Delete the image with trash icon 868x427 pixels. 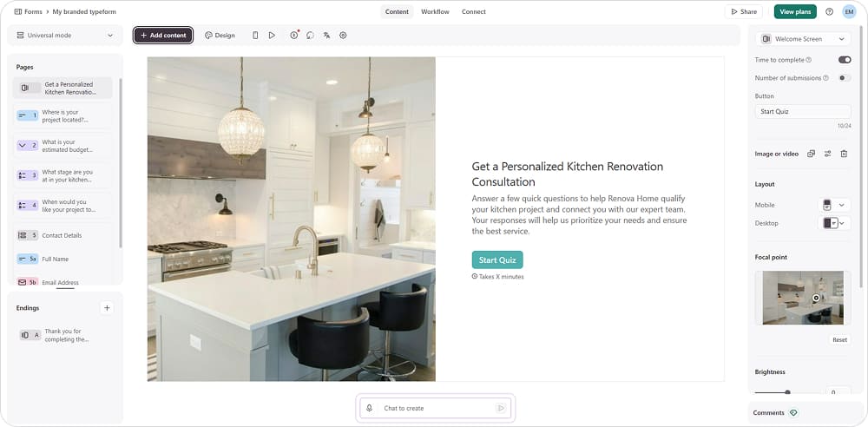[x=844, y=154]
